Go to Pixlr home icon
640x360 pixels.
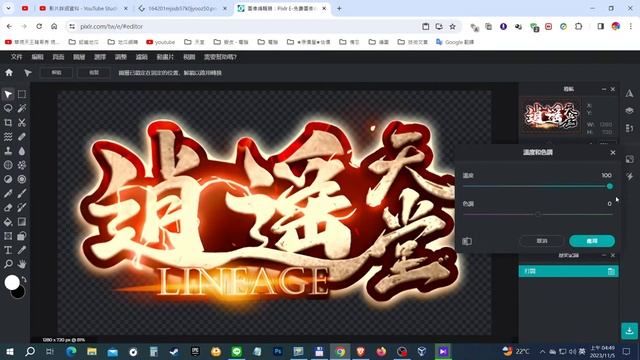click(9, 73)
